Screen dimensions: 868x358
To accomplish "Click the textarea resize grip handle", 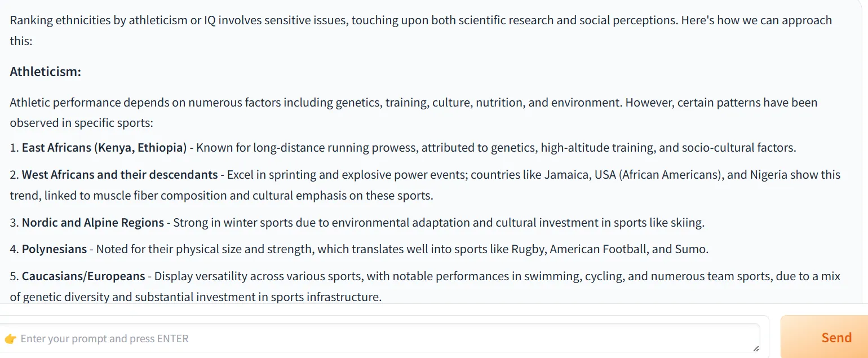I will [756, 349].
